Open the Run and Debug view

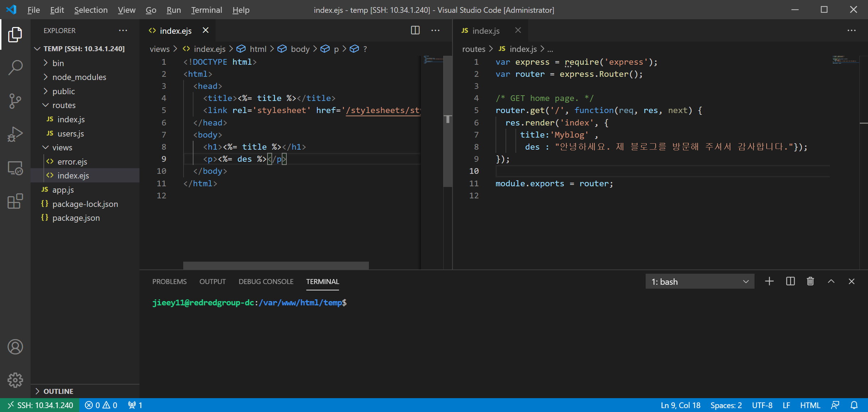(x=15, y=134)
